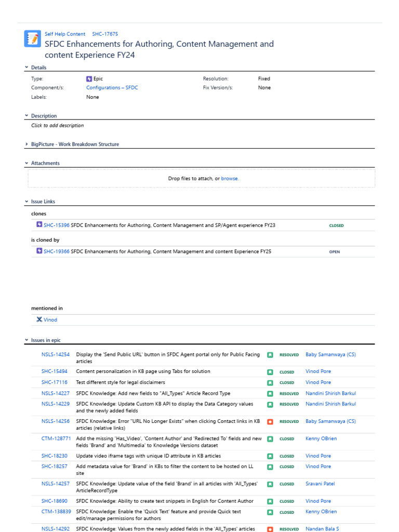Open issue SHC-18690
The width and height of the screenshot is (399, 532).
point(54,501)
